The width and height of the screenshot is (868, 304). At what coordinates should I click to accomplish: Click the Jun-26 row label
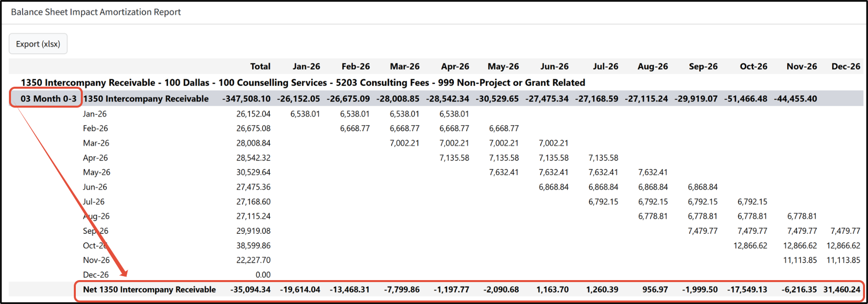(x=95, y=187)
